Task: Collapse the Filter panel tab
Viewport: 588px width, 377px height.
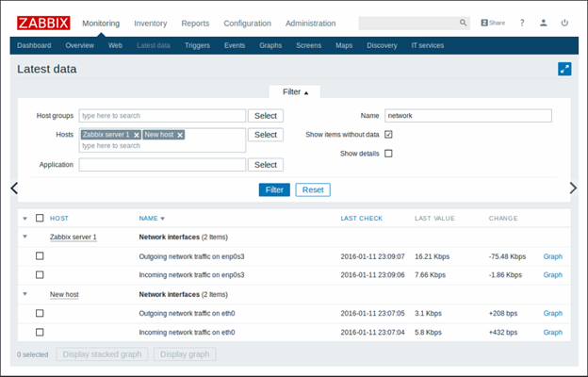Action: pyautogui.click(x=295, y=92)
